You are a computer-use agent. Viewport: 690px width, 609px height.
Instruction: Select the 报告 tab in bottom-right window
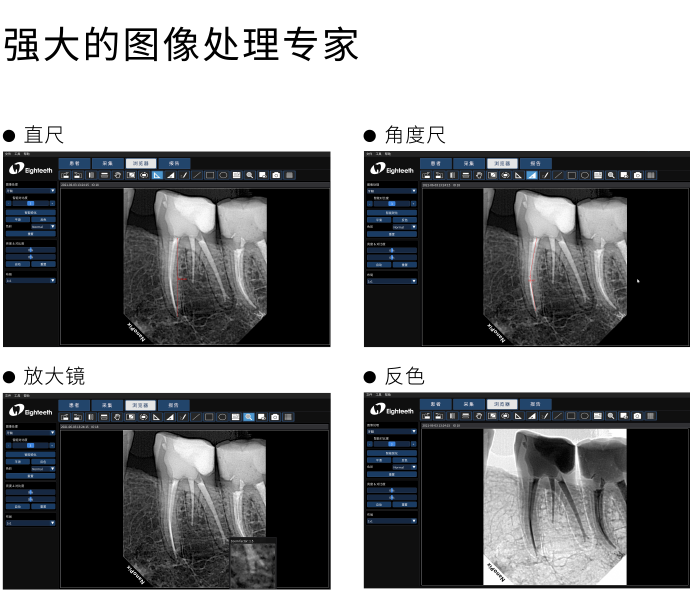coord(535,403)
